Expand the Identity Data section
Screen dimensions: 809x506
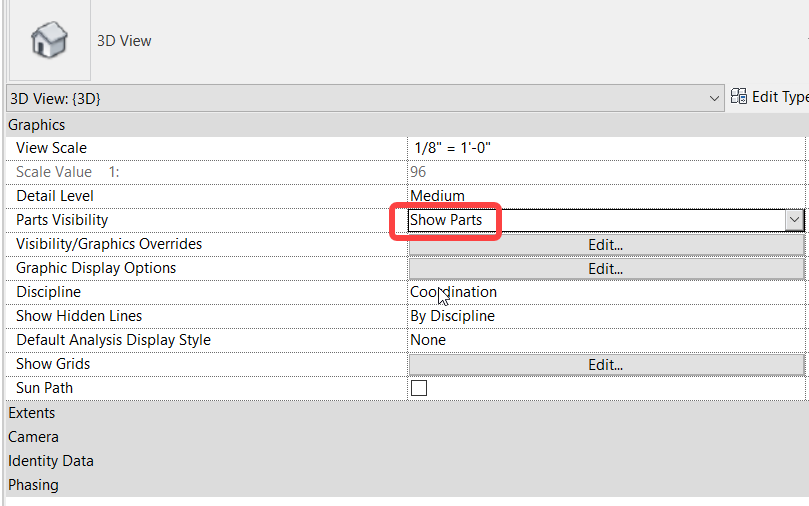pyautogui.click(x=51, y=461)
